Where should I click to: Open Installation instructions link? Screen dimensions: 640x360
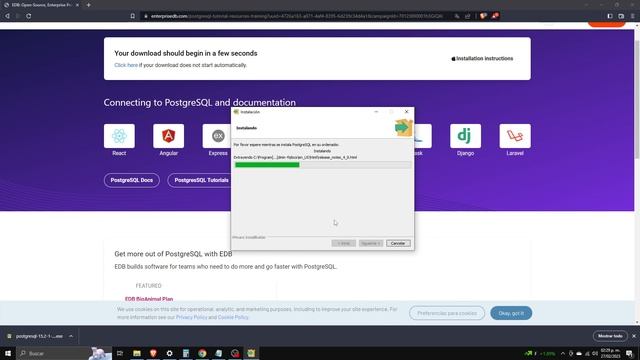[482, 58]
